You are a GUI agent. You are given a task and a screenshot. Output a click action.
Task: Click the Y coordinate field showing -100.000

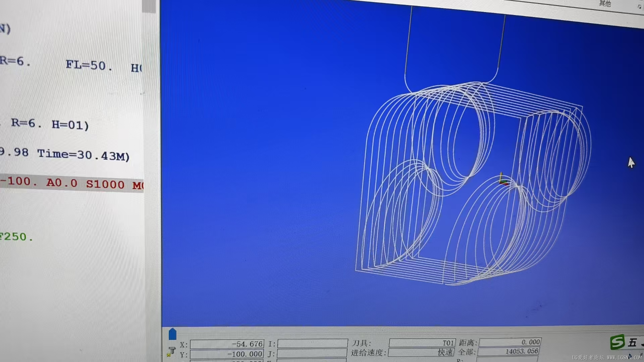click(x=227, y=354)
